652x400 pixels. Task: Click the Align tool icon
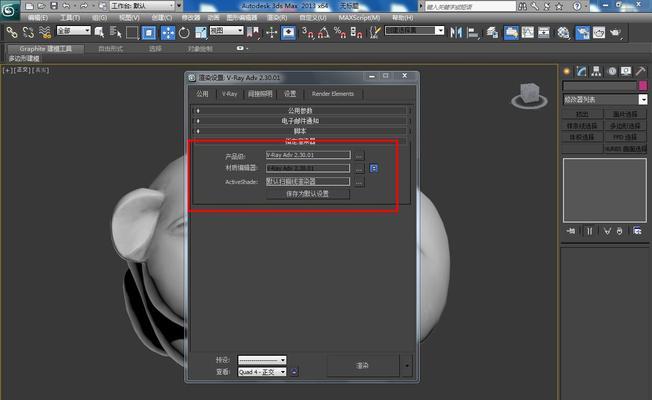tap(473, 32)
